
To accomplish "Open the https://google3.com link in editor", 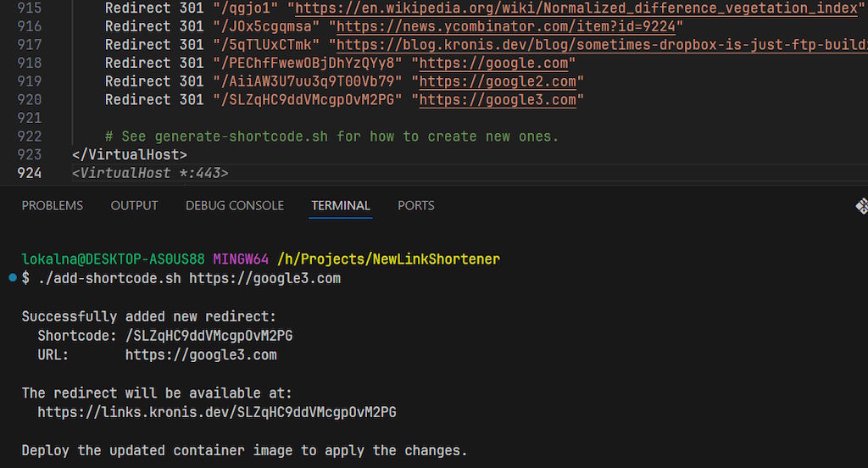I will click(497, 100).
